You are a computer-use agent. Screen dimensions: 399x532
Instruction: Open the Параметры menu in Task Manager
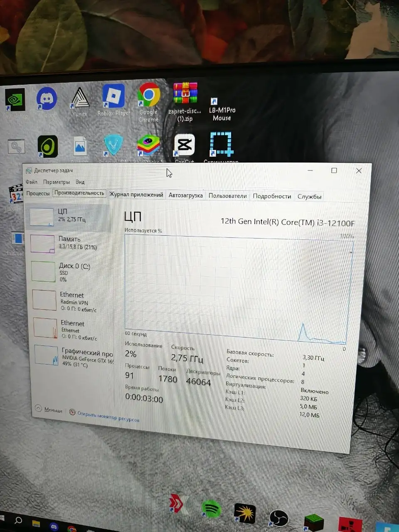coord(57,182)
